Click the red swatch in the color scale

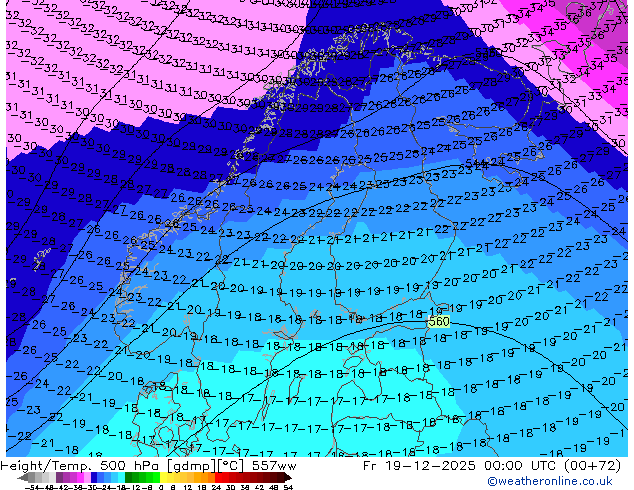(x=219, y=477)
